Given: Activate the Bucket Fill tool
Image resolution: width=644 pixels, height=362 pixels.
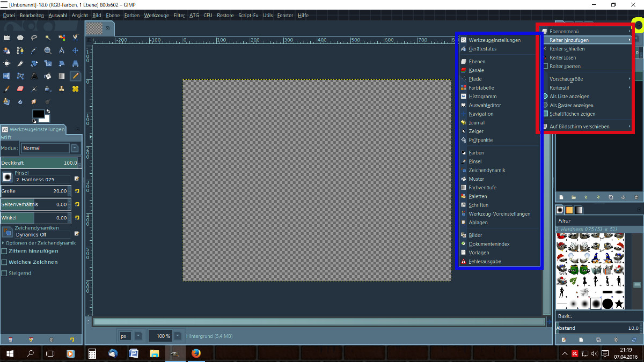Looking at the screenshot, I should tap(48, 76).
